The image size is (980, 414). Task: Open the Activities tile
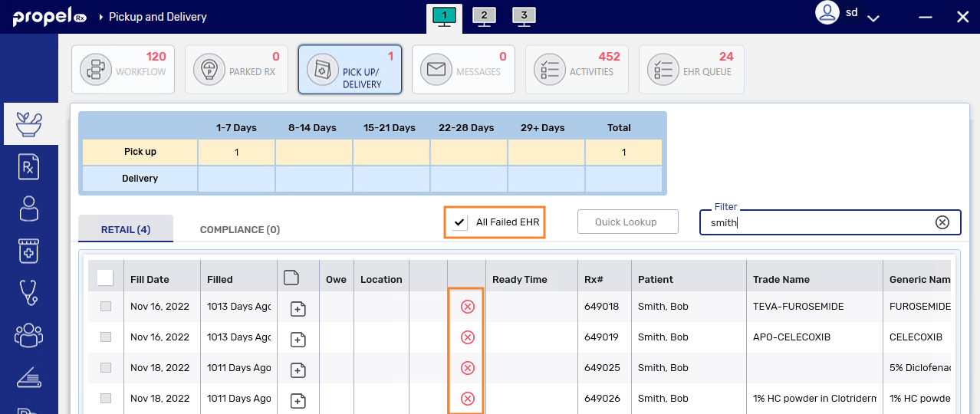tap(577, 70)
